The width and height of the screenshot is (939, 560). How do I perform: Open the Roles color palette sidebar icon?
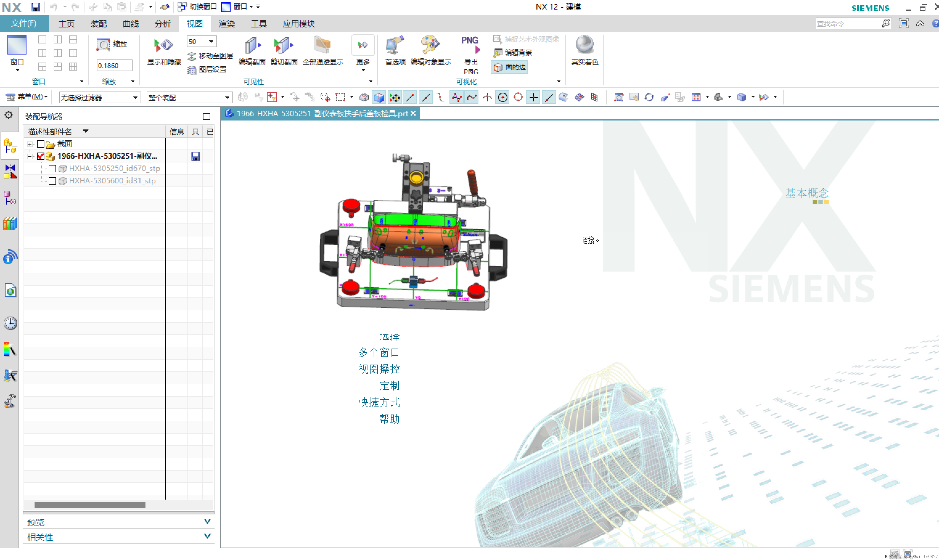click(10, 349)
